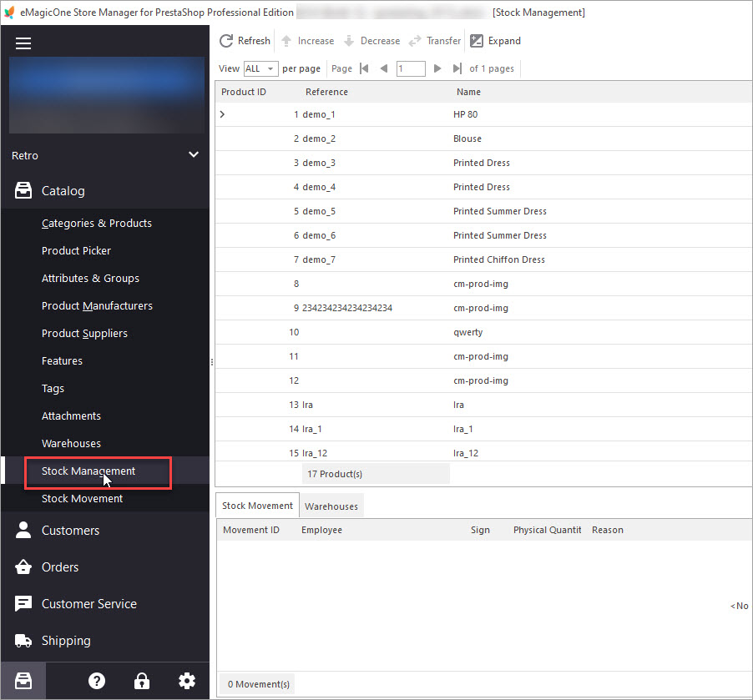Open Attributes & Groups menu item
This screenshot has height=700, width=753.
point(90,278)
